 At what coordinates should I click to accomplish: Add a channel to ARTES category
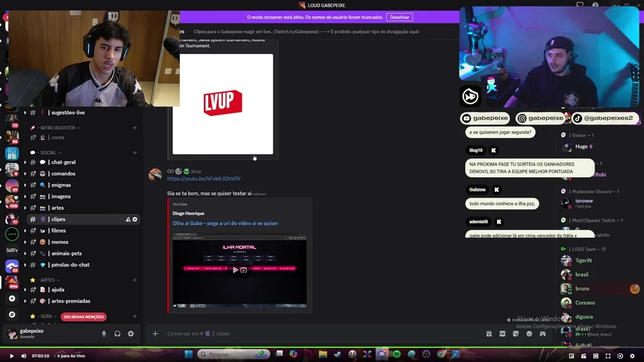click(x=135, y=280)
